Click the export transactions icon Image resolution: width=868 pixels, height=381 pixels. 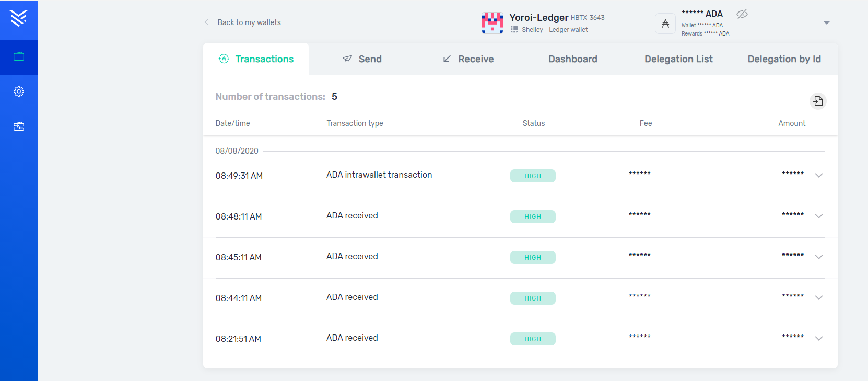click(x=818, y=101)
